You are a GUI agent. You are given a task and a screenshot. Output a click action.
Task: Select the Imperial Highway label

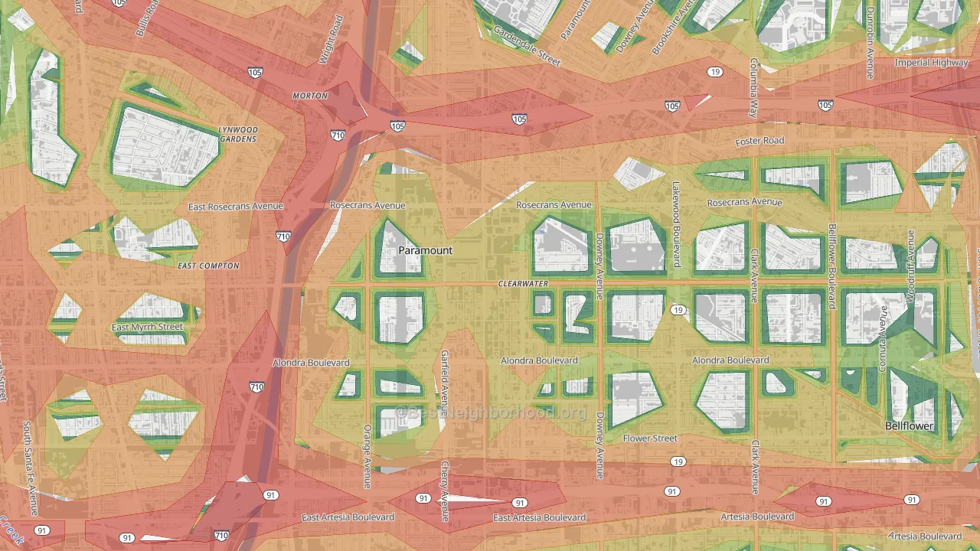[931, 63]
